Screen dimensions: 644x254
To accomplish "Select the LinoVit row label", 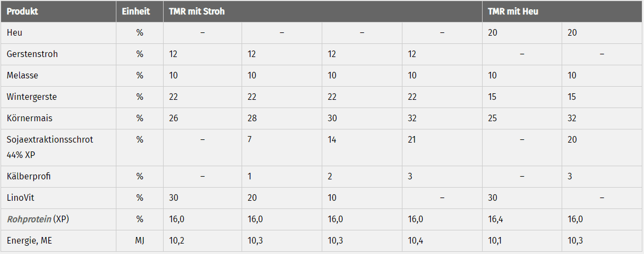I will coord(20,198).
